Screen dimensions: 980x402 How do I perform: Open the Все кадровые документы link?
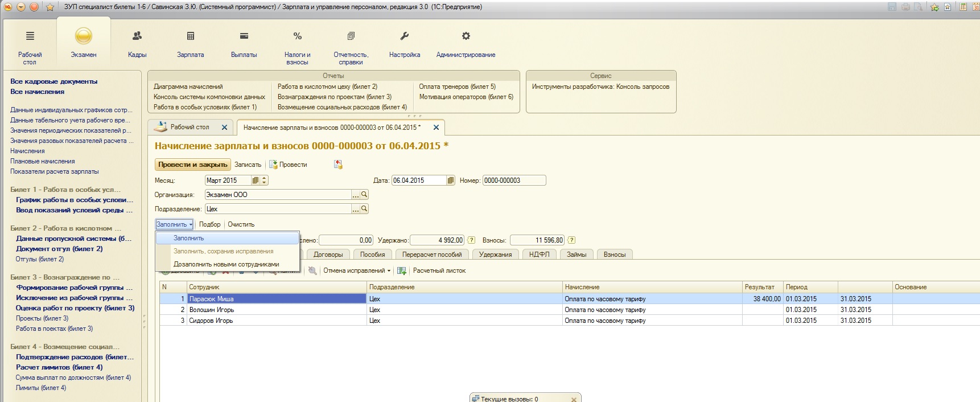coord(54,81)
